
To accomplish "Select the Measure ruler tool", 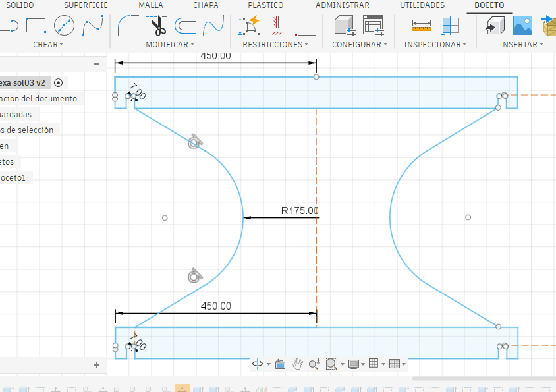I will [x=422, y=26].
